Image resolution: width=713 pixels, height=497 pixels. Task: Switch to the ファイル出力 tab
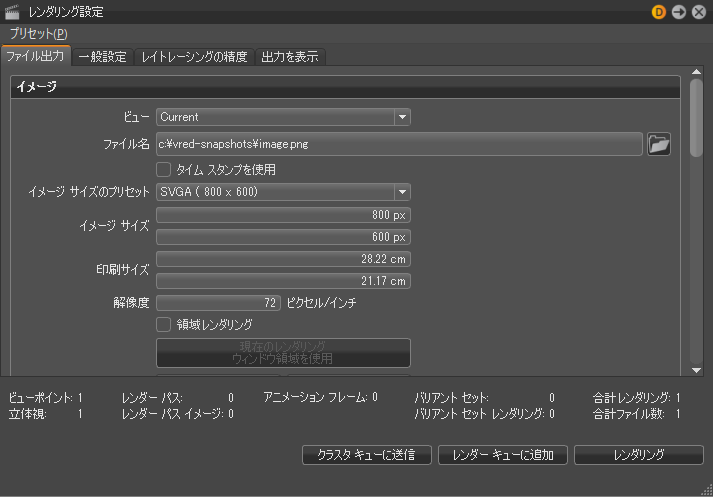[35, 56]
